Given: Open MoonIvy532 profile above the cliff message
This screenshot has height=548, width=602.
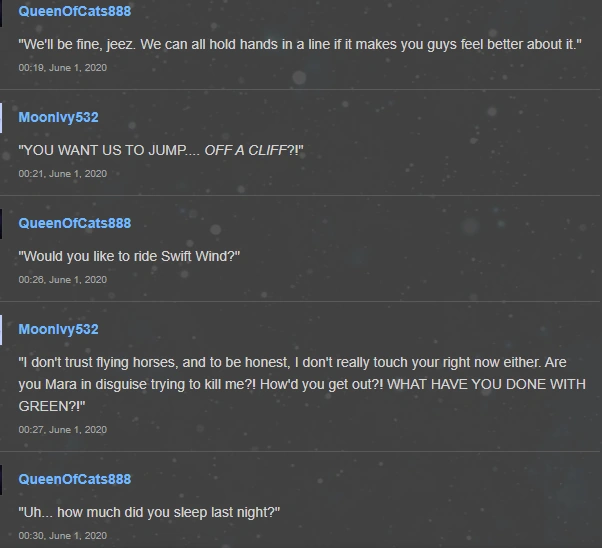Looking at the screenshot, I should (x=58, y=117).
